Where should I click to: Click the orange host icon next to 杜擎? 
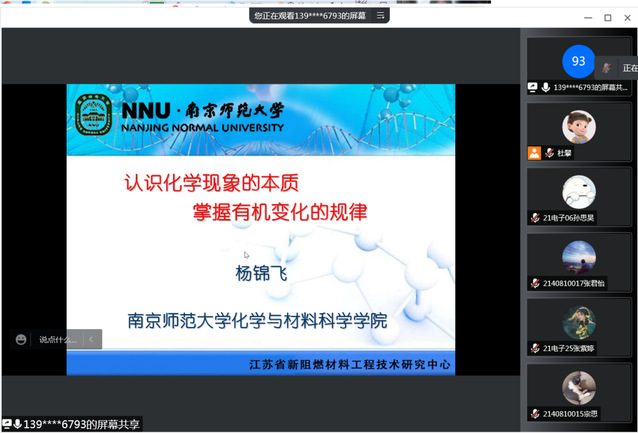click(535, 153)
